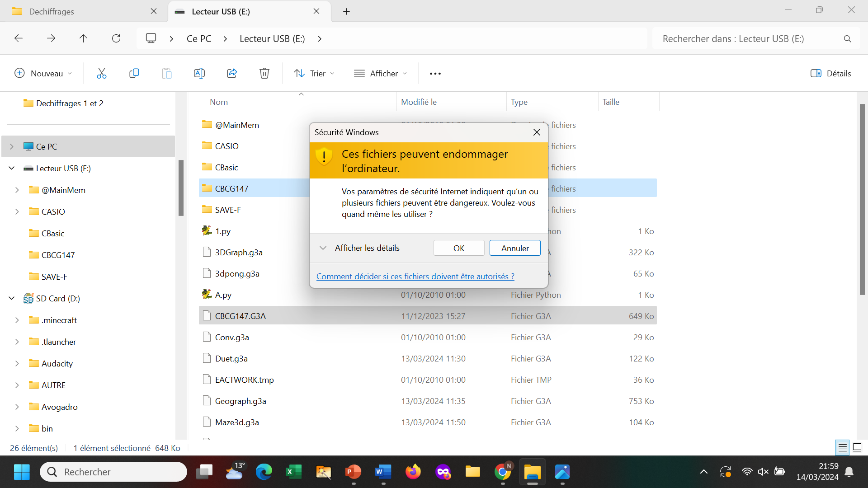
Task: Open Excel from the taskbar
Action: [x=294, y=472]
